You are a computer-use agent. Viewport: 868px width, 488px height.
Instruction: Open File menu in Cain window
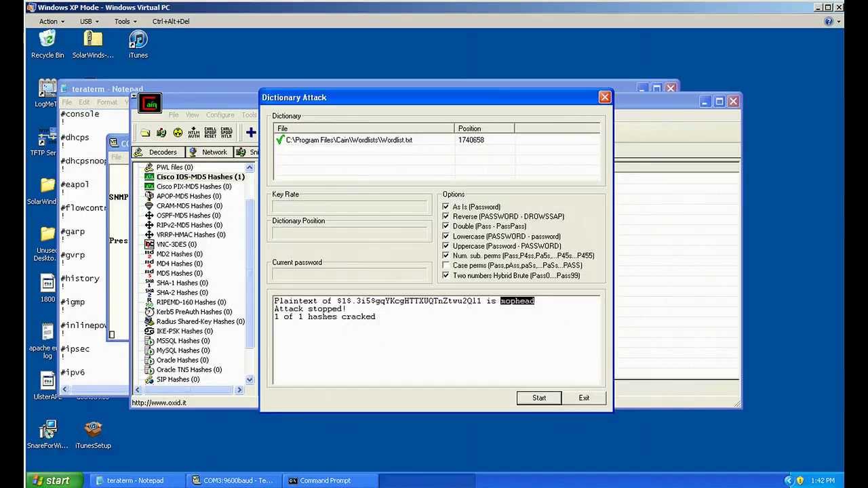(174, 115)
